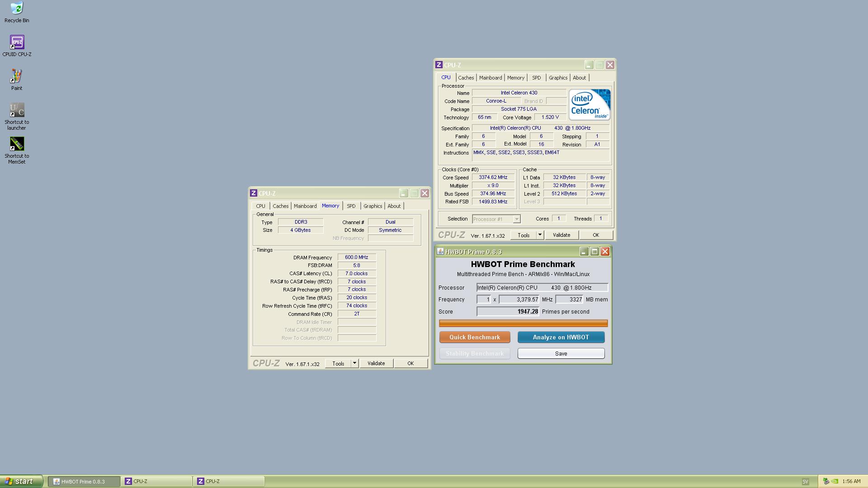Screen dimensions: 868x488
Task: Click the SV language indicator in taskbar
Action: tap(805, 482)
